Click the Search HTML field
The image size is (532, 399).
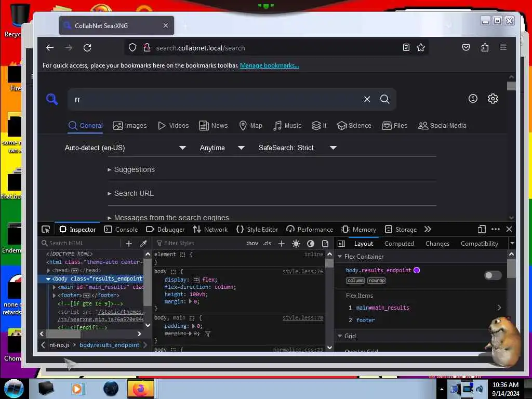[80, 243]
